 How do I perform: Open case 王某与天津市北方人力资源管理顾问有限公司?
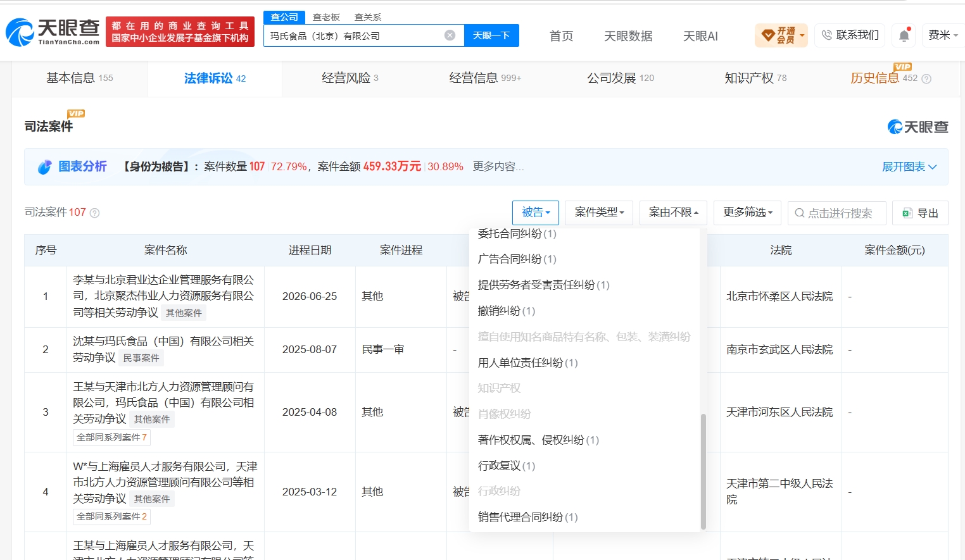(163, 402)
